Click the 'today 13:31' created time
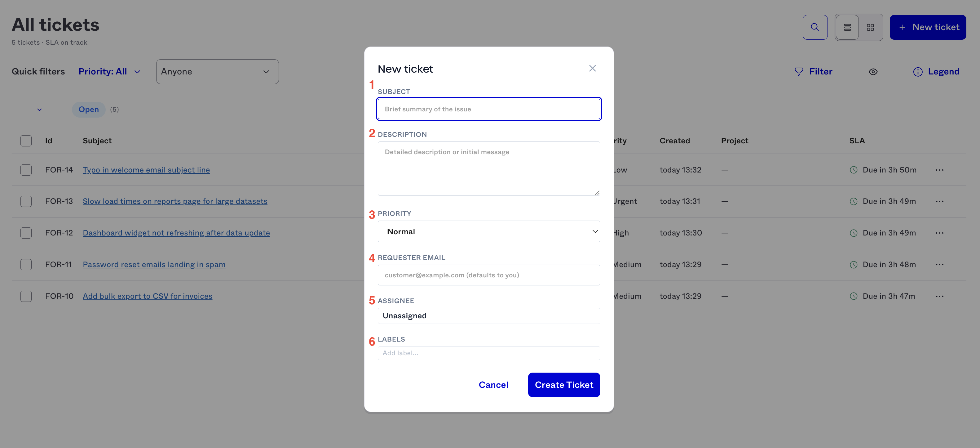The image size is (980, 448). click(x=680, y=201)
